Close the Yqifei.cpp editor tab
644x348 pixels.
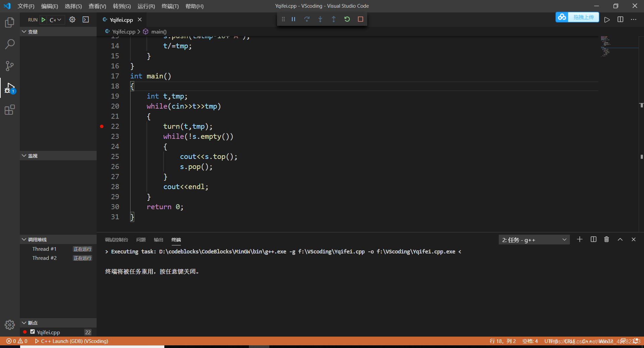(x=140, y=20)
